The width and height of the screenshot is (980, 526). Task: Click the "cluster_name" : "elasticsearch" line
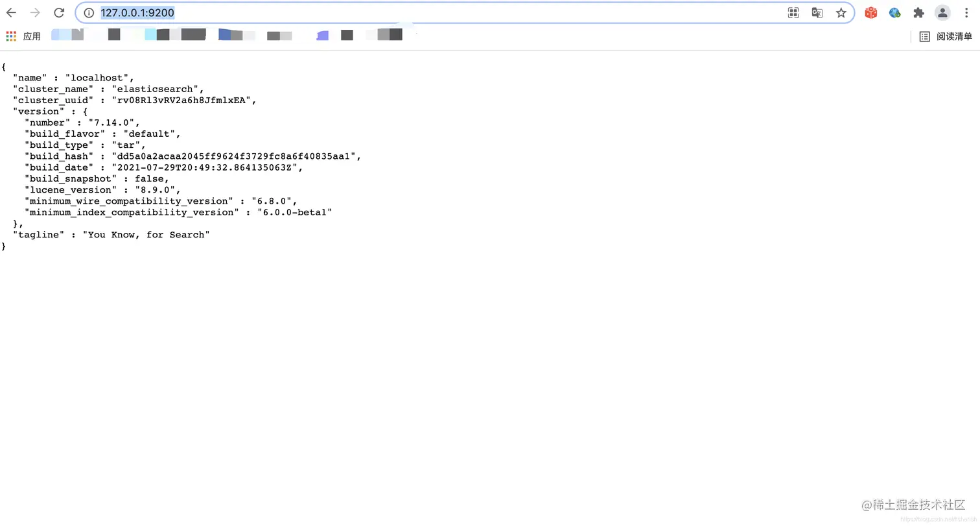pos(108,89)
